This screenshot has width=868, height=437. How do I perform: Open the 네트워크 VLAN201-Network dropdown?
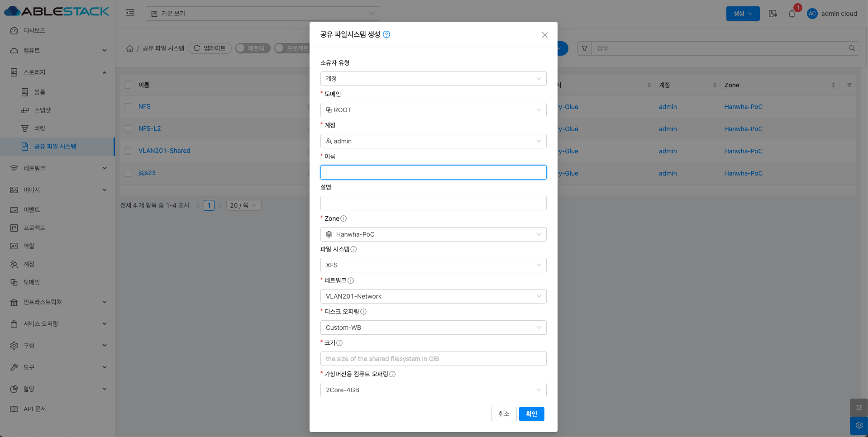pyautogui.click(x=433, y=296)
